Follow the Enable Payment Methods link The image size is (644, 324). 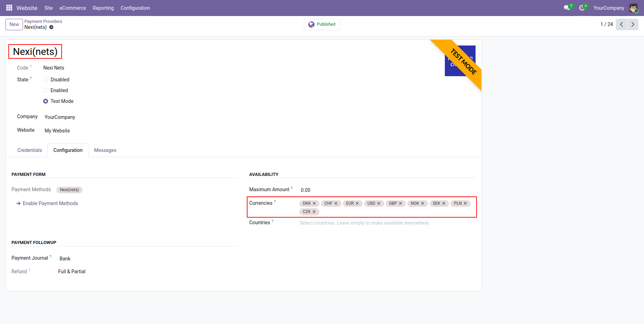47,203
